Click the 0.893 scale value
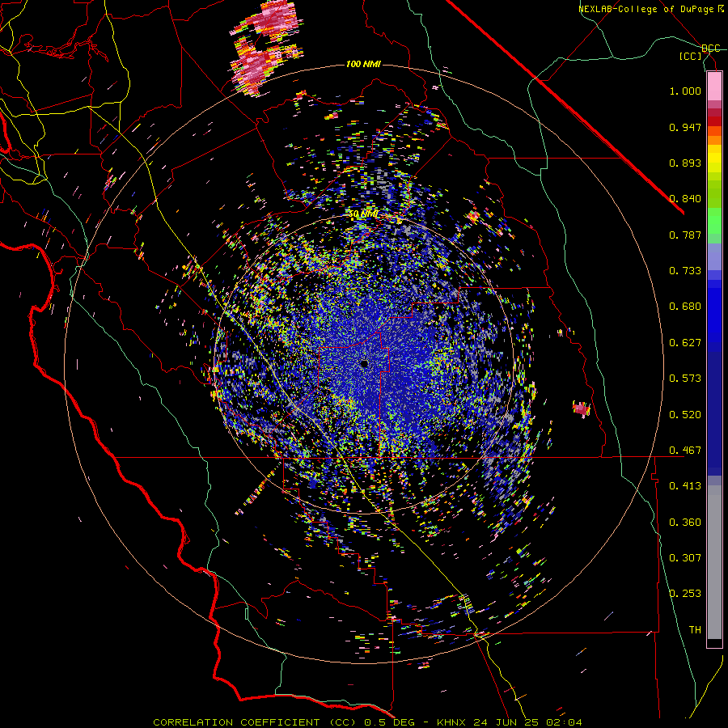Image resolution: width=728 pixels, height=728 pixels. [x=685, y=163]
